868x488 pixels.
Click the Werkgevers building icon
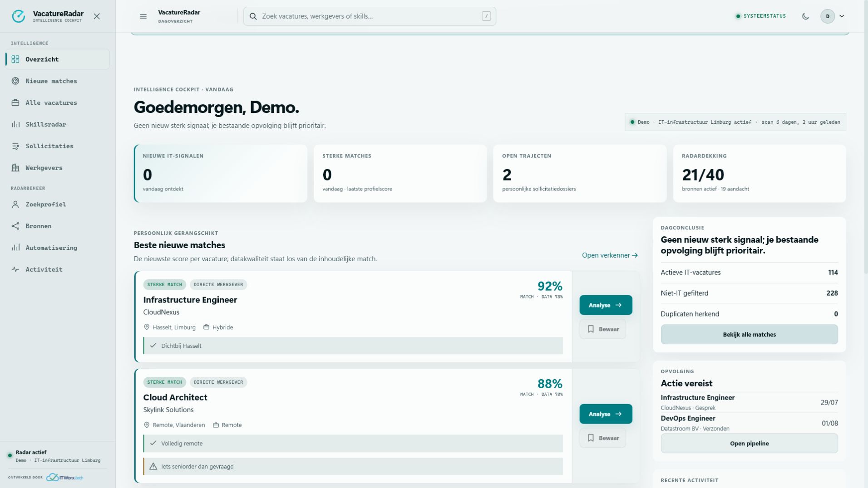[x=15, y=168]
